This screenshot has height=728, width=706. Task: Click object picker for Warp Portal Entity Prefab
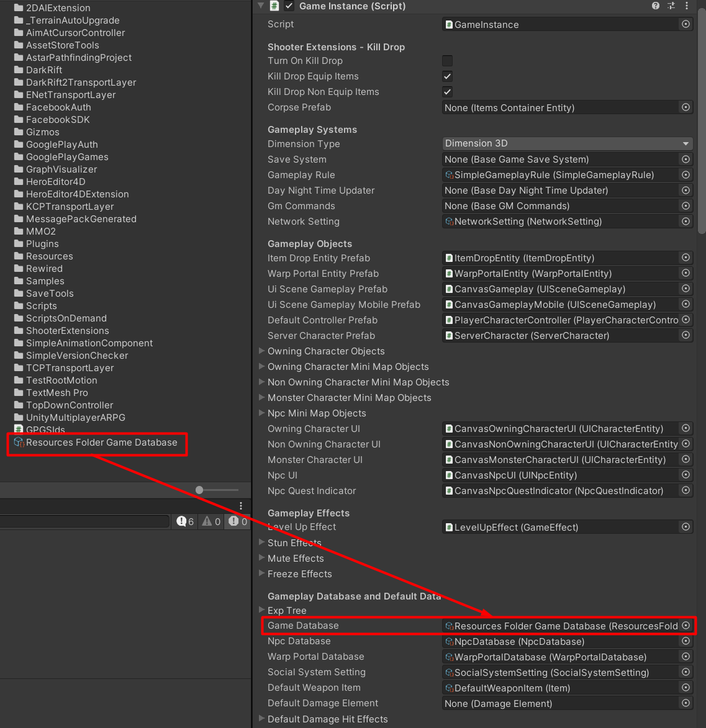[x=686, y=273]
